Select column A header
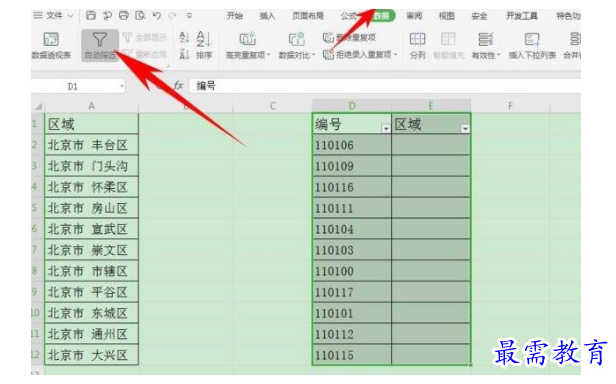 click(x=92, y=106)
